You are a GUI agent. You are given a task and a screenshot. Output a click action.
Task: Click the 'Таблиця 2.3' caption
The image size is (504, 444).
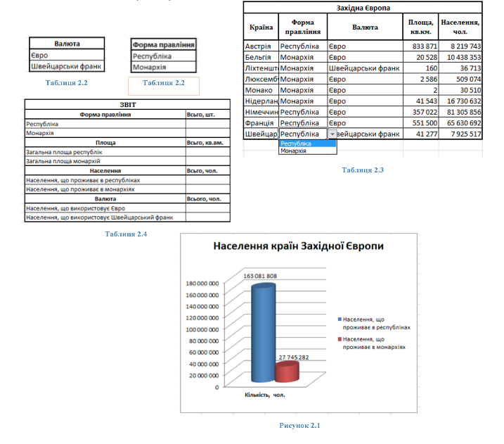(362, 170)
